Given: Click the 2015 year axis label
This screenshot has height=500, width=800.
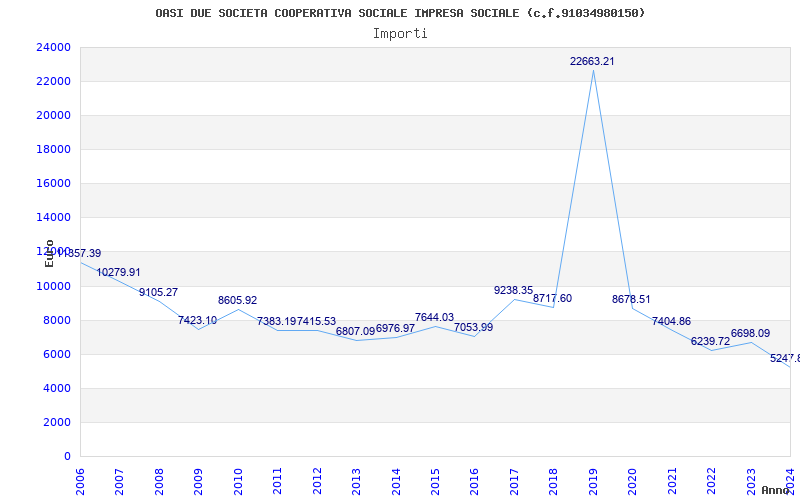Looking at the screenshot, I should click(x=435, y=481).
